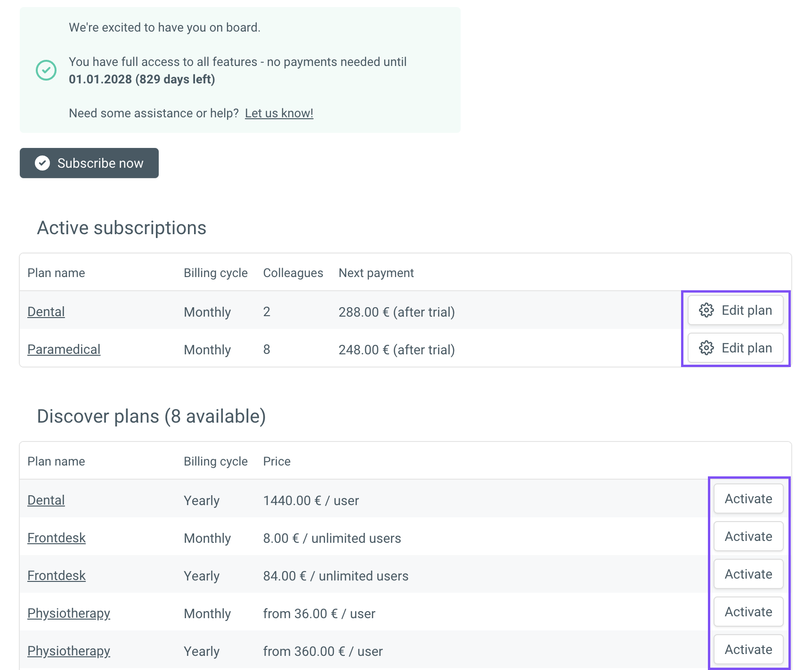
Task: Click the green circled checkmark in the banner
Action: (x=46, y=70)
